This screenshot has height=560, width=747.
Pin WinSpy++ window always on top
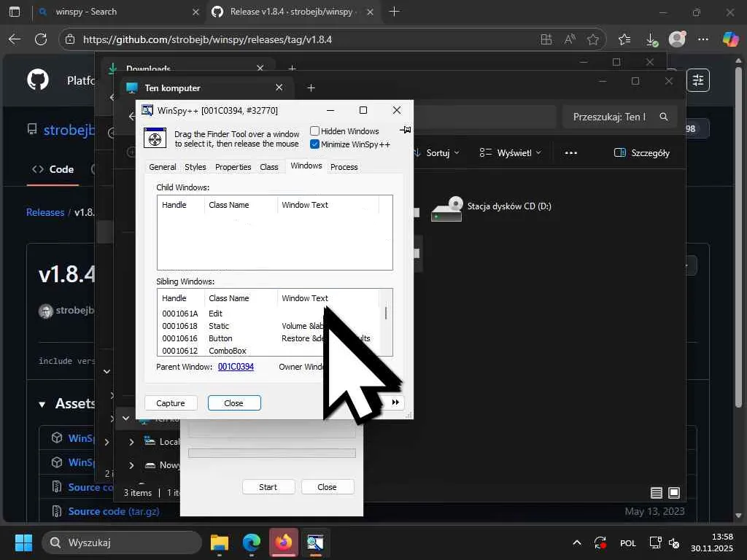click(406, 130)
